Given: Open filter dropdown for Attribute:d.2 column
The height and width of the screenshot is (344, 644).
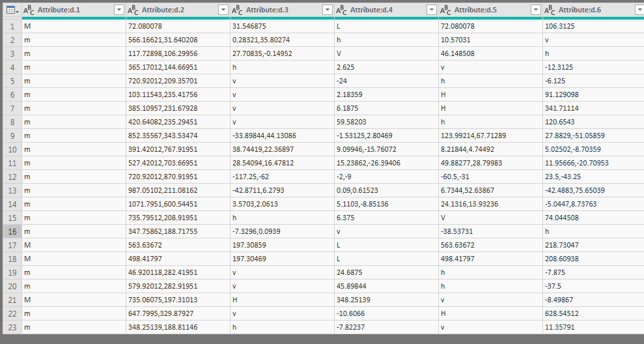Looking at the screenshot, I should click(x=223, y=10).
